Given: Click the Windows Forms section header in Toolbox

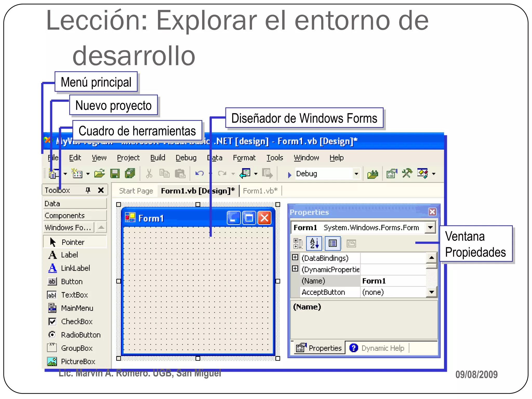Looking at the screenshot, I should click(x=69, y=228).
